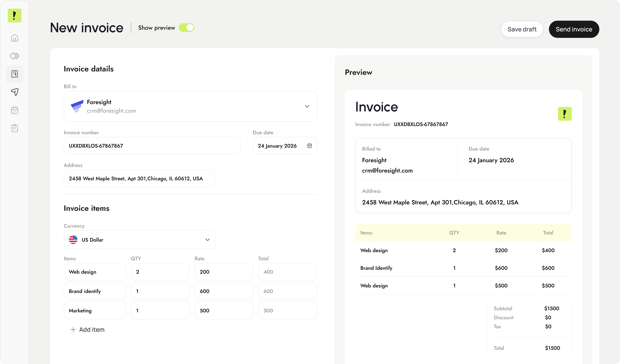Screen dimensions: 620x364
Task: Click the large Invoice title in the preview
Action: [377, 107]
